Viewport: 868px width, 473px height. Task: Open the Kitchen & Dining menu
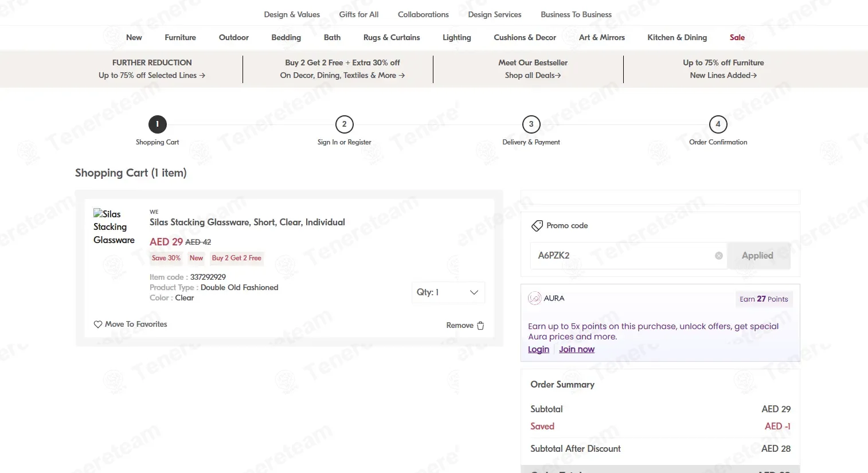pyautogui.click(x=677, y=37)
